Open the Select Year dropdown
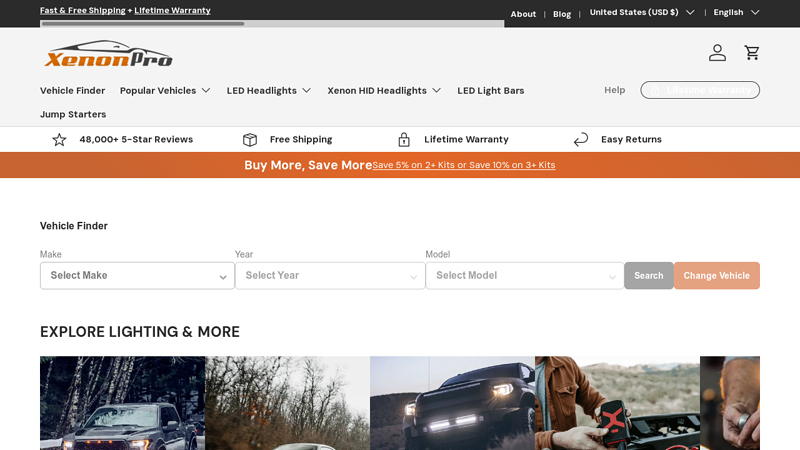This screenshot has width=800, height=450. 330,276
